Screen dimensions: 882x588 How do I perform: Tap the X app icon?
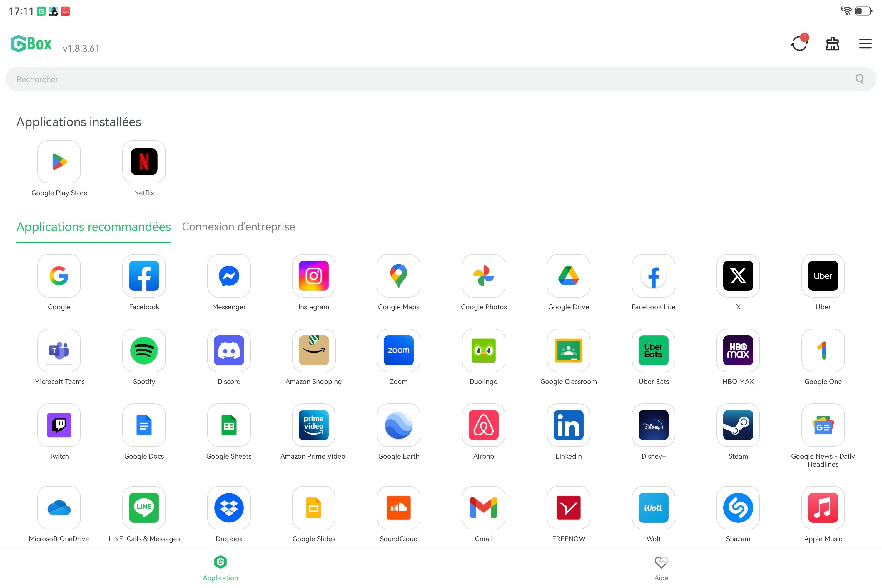point(738,276)
